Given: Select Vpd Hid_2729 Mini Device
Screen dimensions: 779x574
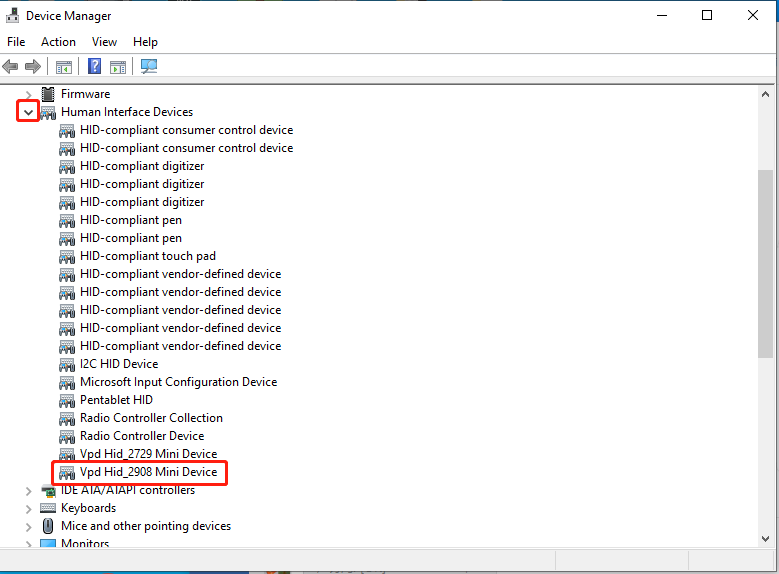Looking at the screenshot, I should click(x=149, y=454).
